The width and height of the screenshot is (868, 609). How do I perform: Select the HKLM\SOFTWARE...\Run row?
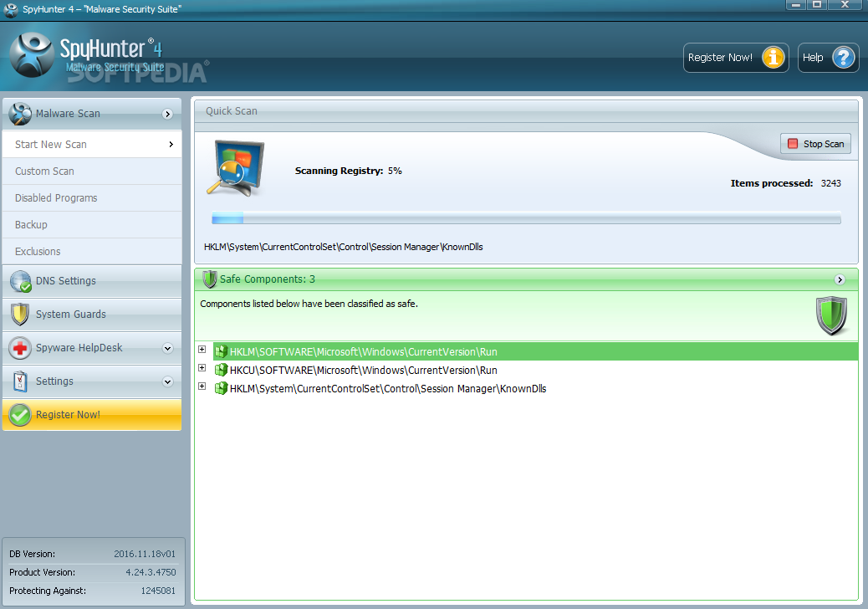(535, 351)
